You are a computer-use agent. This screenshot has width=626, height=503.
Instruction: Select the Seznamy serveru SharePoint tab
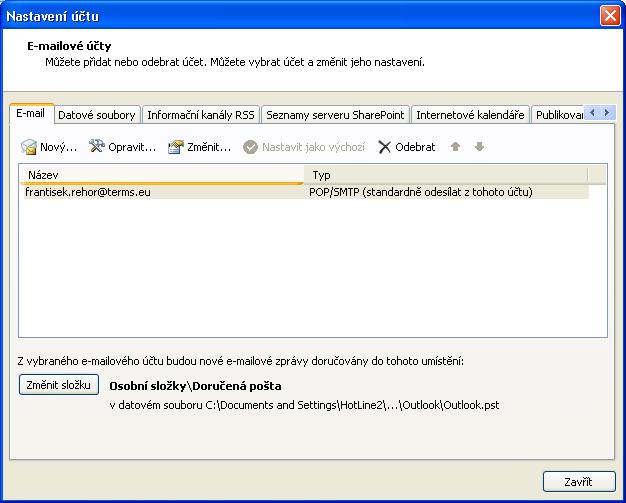334,115
